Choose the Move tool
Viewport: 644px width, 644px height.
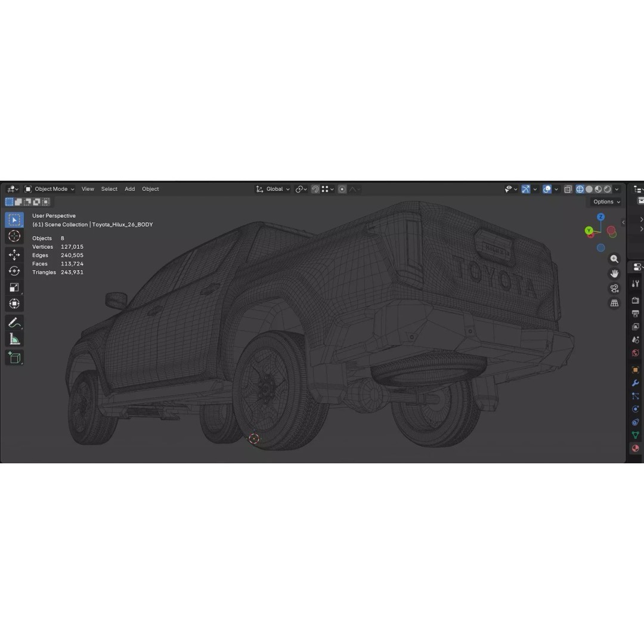coord(14,255)
